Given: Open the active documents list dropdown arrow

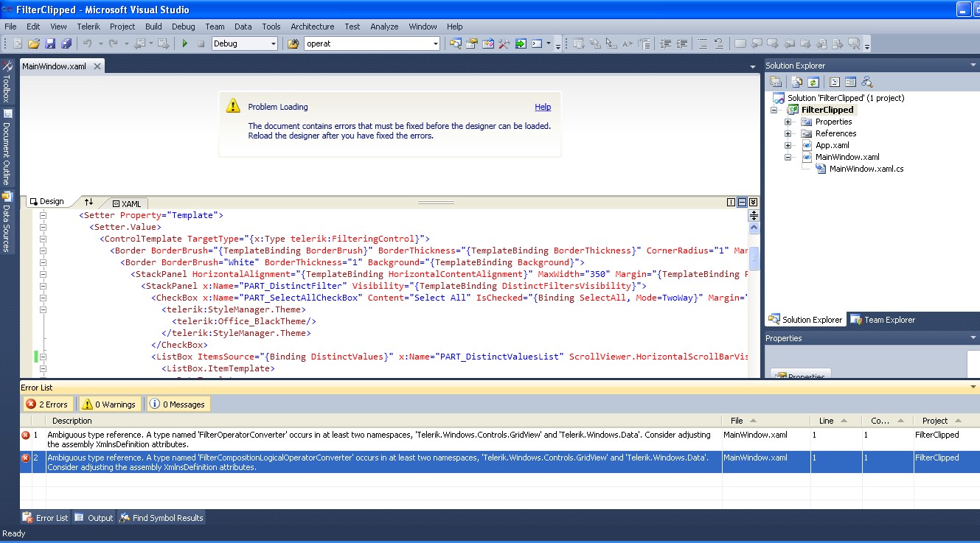Looking at the screenshot, I should pyautogui.click(x=754, y=66).
